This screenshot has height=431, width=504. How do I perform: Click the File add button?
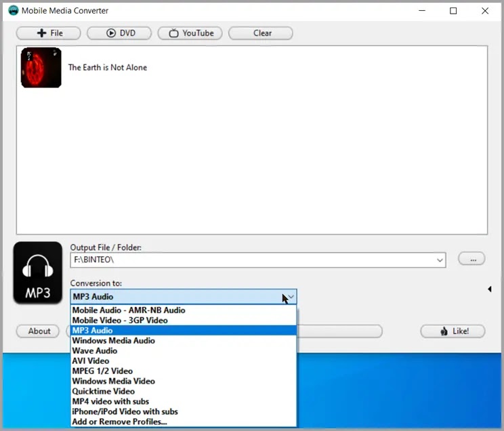tap(48, 33)
